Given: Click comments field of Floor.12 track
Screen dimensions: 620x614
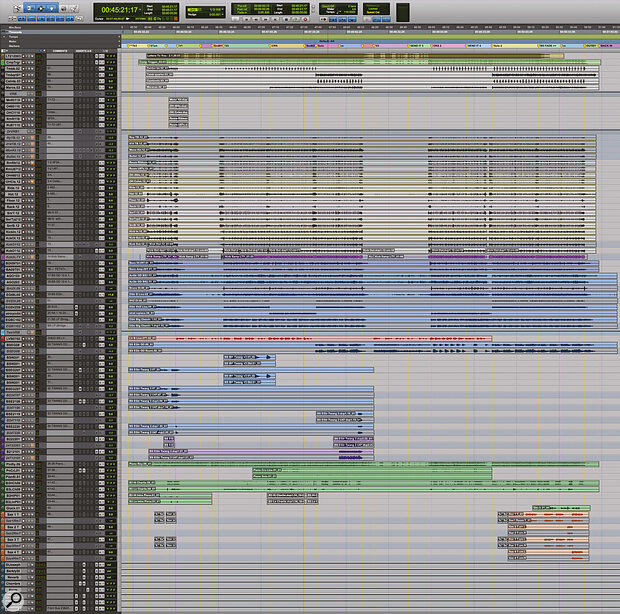Looking at the screenshot, I should point(60,200).
